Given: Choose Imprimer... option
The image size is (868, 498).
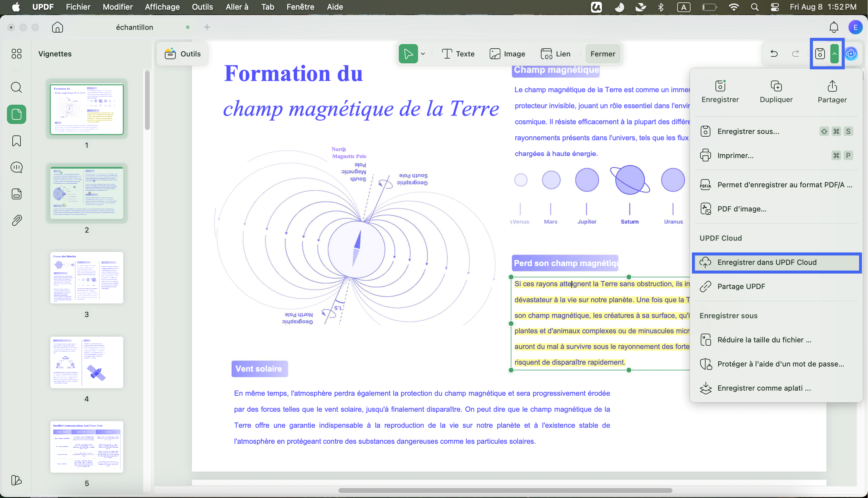Looking at the screenshot, I should click(x=776, y=155).
